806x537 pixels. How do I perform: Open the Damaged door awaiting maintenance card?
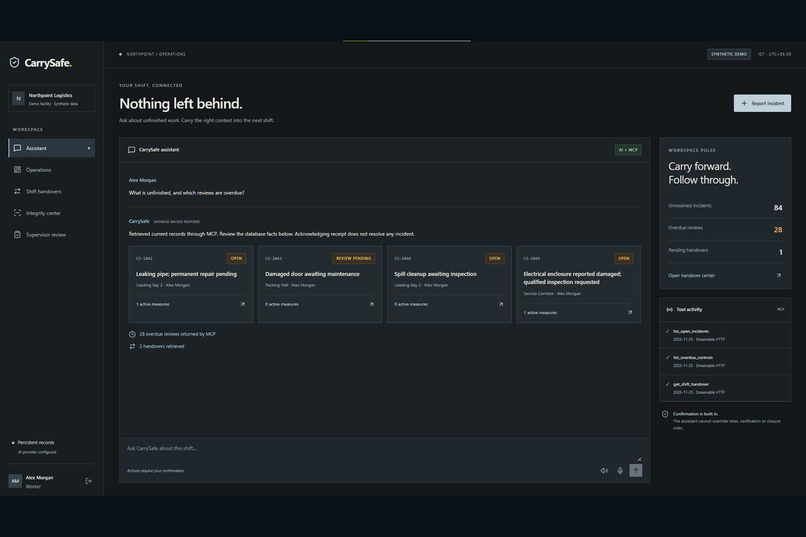[320, 284]
